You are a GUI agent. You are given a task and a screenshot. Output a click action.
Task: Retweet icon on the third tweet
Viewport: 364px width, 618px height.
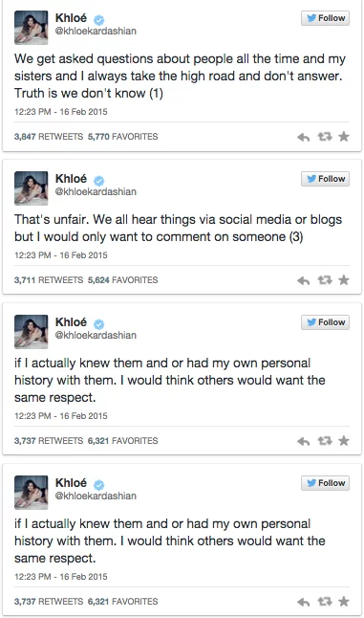[x=325, y=441]
